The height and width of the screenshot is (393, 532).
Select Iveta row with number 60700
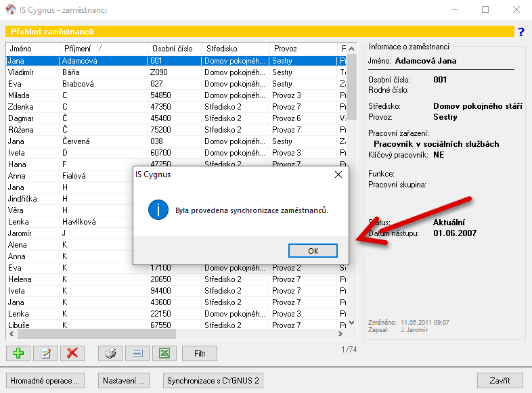point(177,153)
